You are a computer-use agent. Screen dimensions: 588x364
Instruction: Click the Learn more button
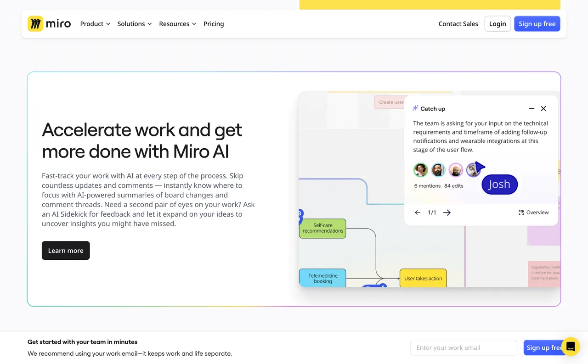[65, 251]
